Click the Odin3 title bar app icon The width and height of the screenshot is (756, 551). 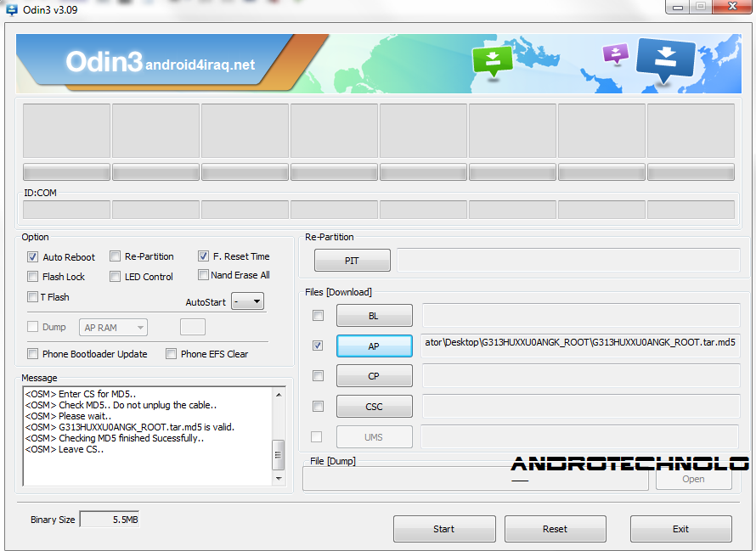pos(12,9)
